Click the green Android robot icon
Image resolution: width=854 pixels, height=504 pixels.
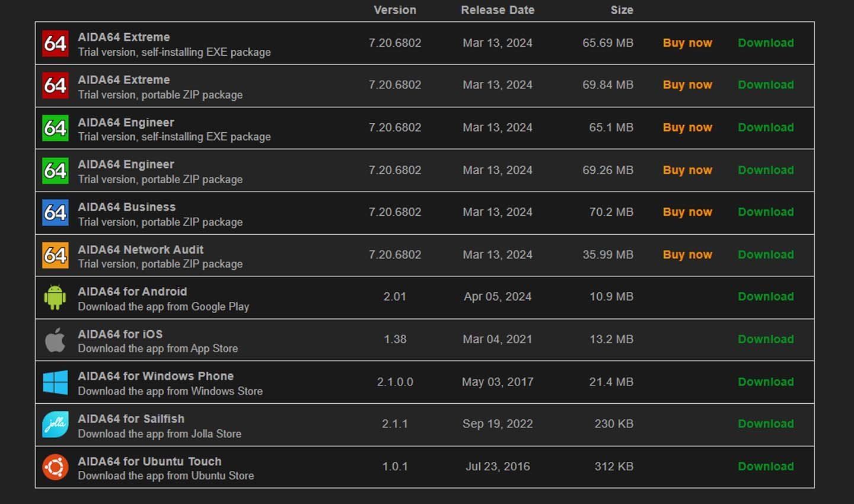pyautogui.click(x=55, y=297)
